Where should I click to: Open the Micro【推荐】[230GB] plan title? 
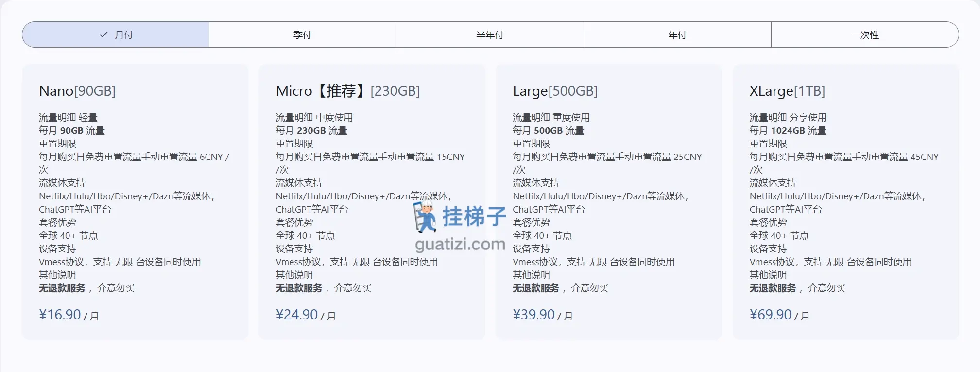(347, 91)
